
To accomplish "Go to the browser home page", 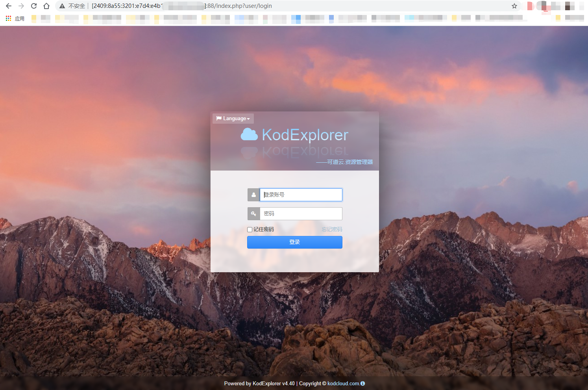I will [46, 6].
